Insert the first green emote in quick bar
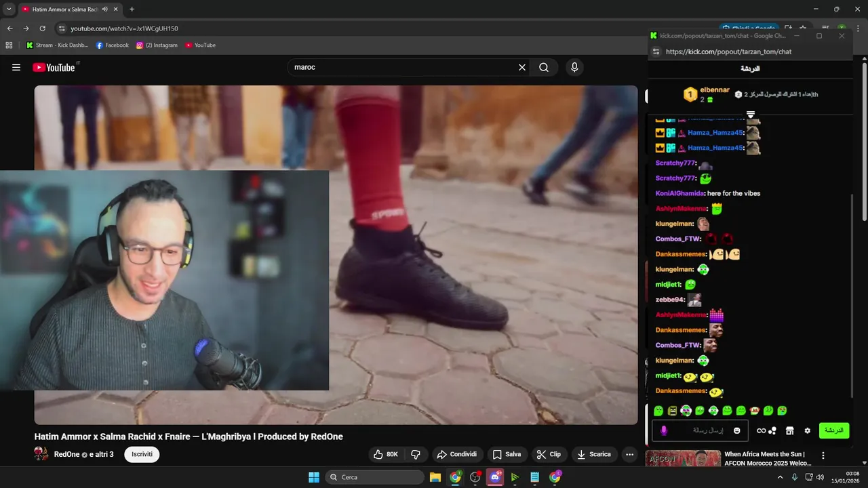This screenshot has height=488, width=868. [x=658, y=411]
